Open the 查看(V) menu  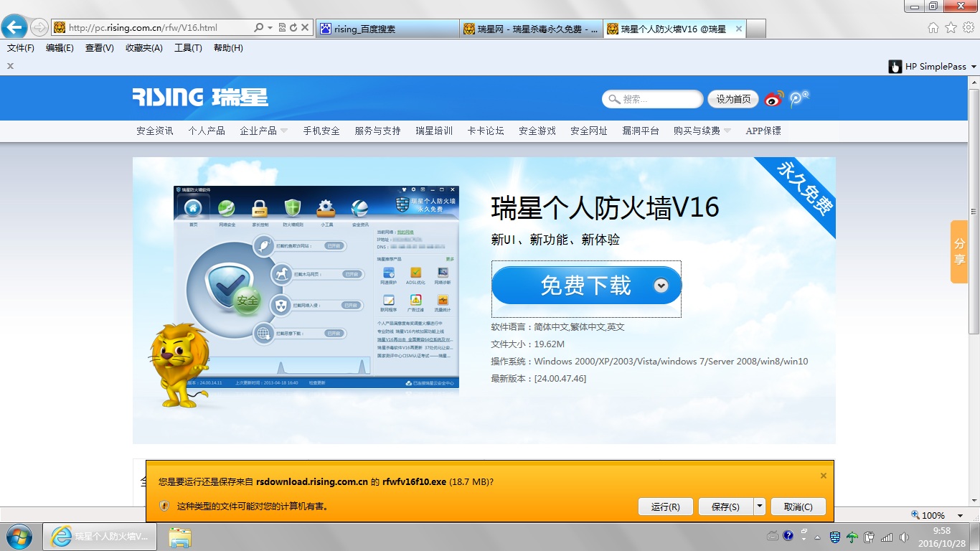point(100,48)
